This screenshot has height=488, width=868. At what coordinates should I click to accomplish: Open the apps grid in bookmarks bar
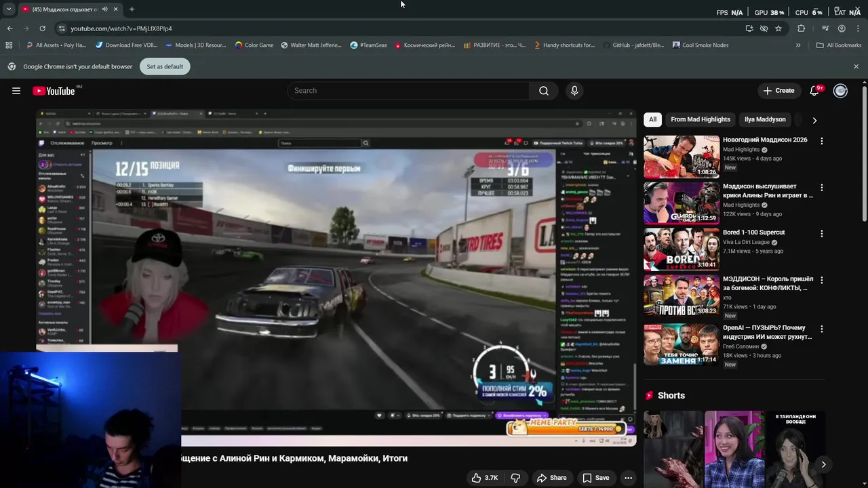9,45
